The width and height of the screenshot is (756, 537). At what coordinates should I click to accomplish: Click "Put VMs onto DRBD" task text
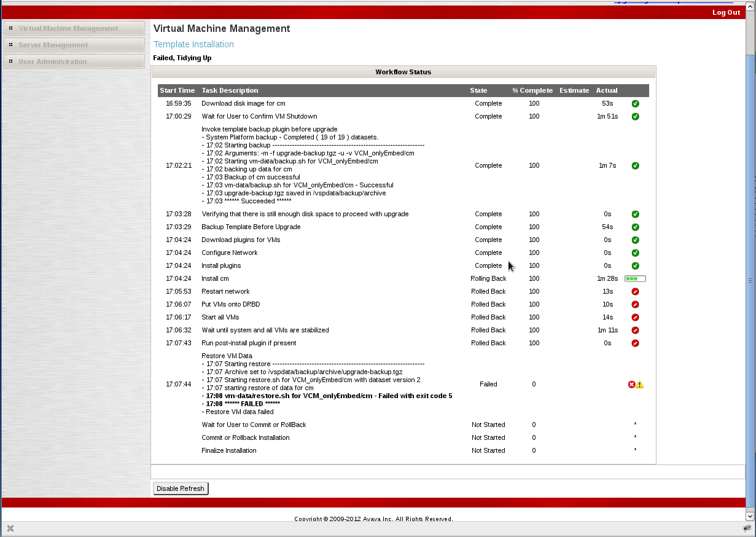(x=230, y=305)
